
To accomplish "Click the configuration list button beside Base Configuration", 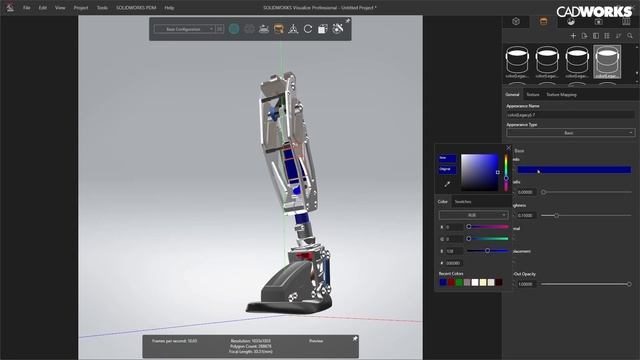I will (x=220, y=29).
